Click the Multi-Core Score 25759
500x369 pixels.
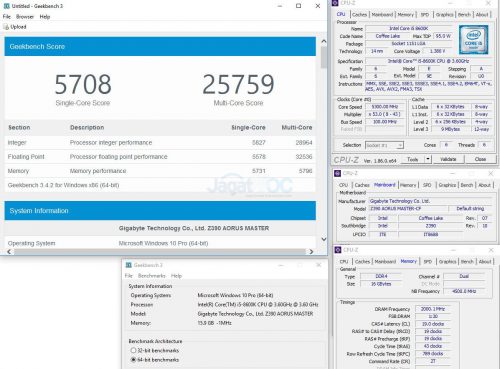coord(238,84)
